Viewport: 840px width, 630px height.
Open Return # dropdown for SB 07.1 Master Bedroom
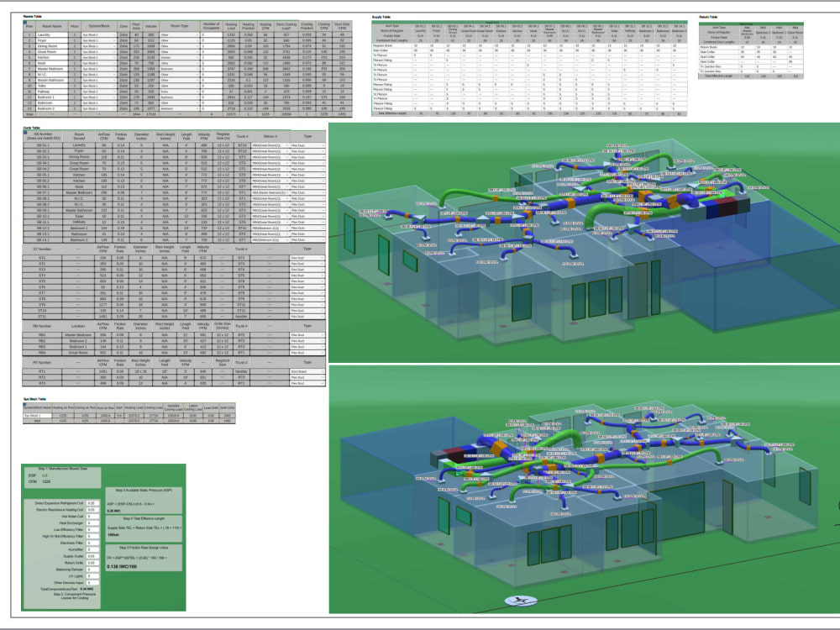coord(270,192)
